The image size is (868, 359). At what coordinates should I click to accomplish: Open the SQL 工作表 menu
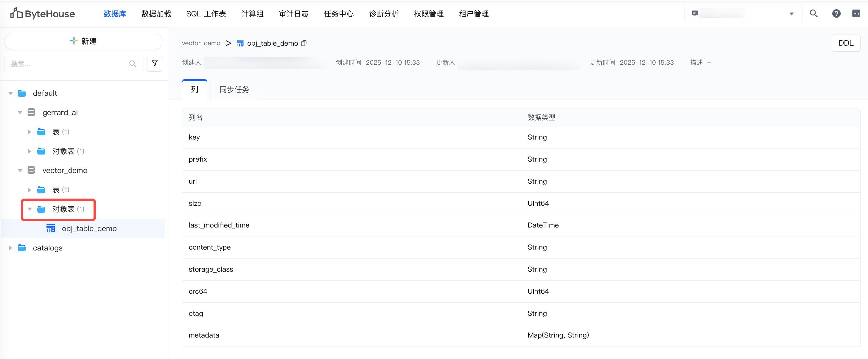pos(206,14)
